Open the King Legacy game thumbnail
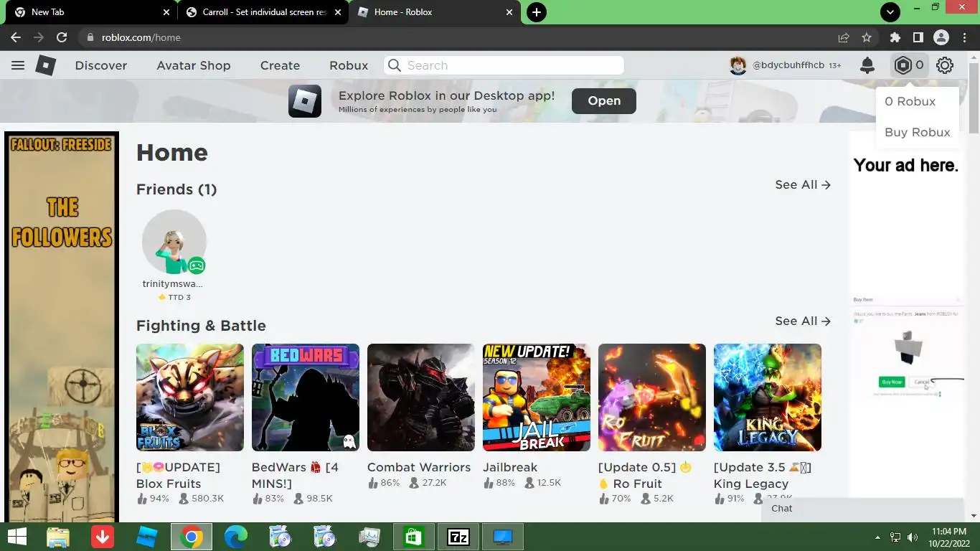 (768, 397)
